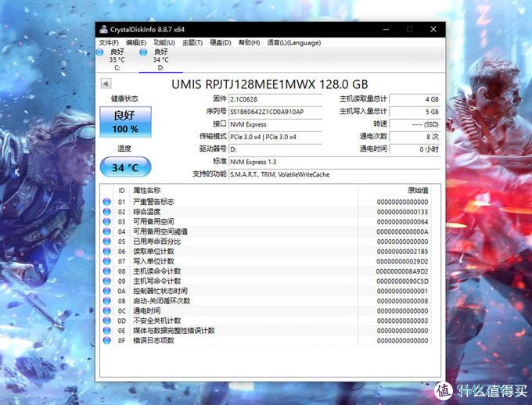
Task: Click the firmware field 2.1C0628
Action: point(275,99)
